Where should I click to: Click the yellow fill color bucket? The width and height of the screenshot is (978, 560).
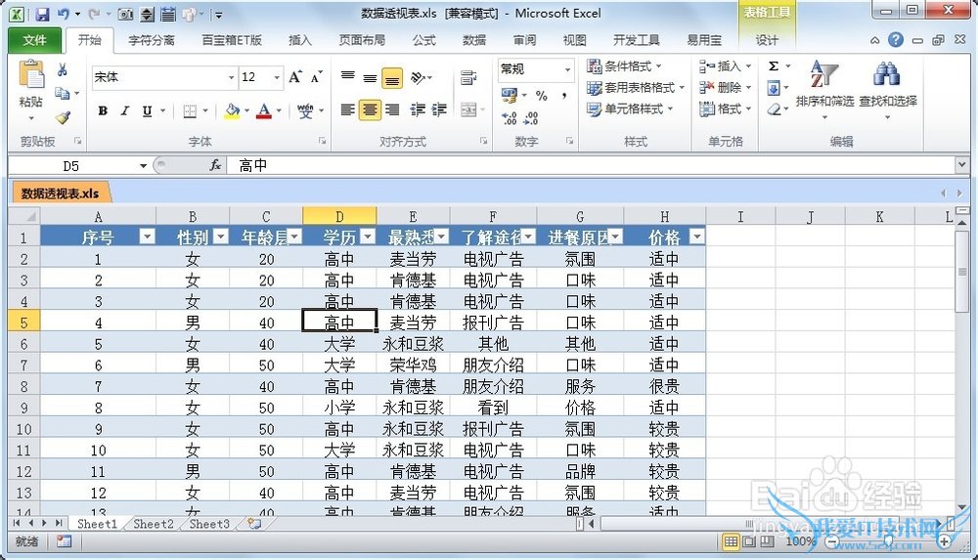(x=232, y=111)
